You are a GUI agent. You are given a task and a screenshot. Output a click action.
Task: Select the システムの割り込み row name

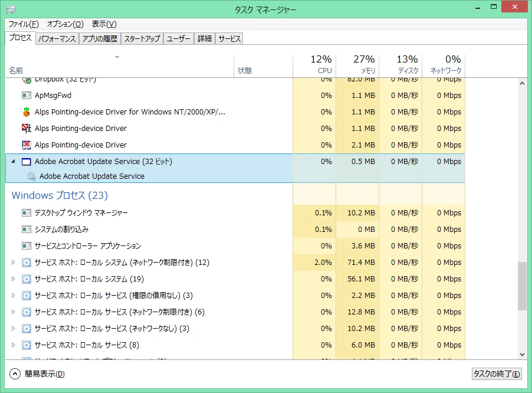[x=61, y=230]
